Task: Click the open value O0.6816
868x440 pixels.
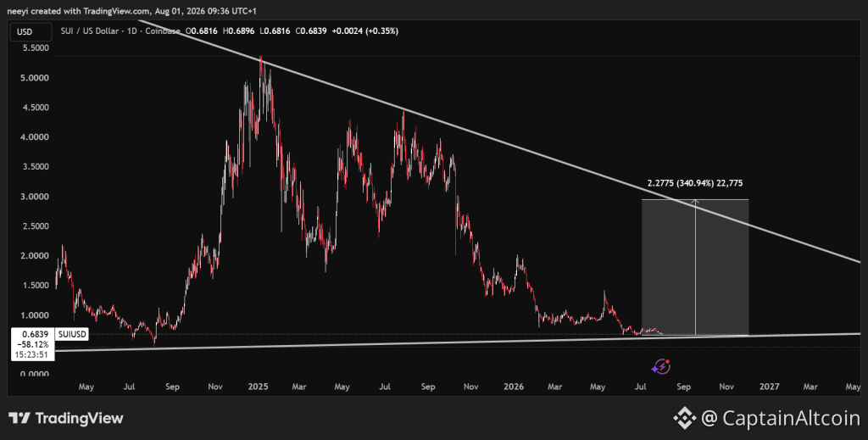Action: [x=201, y=31]
